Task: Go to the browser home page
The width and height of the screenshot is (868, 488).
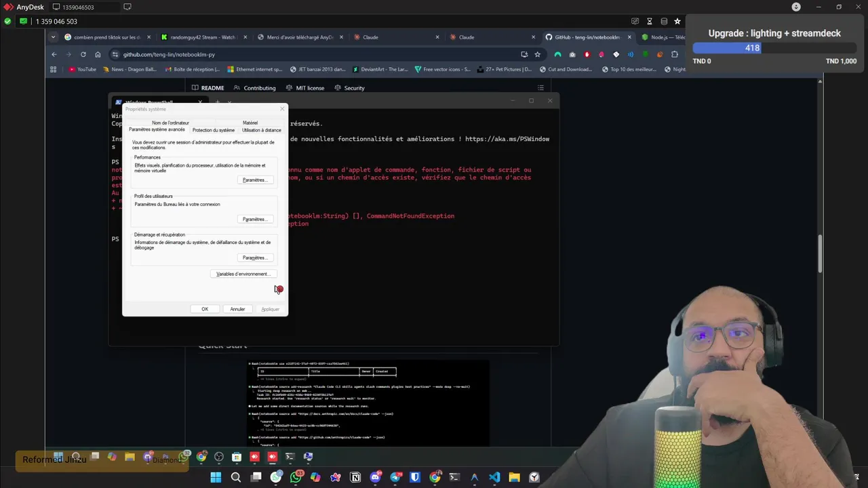Action: pos(98,54)
